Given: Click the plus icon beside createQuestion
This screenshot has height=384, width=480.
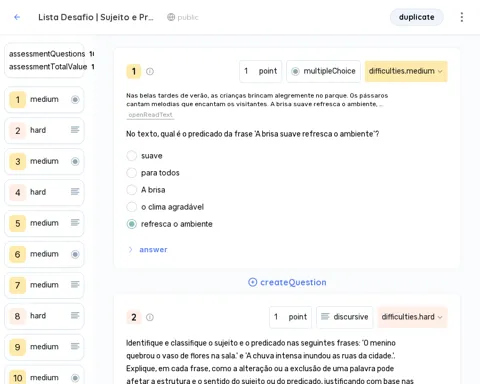Looking at the screenshot, I should point(253,282).
